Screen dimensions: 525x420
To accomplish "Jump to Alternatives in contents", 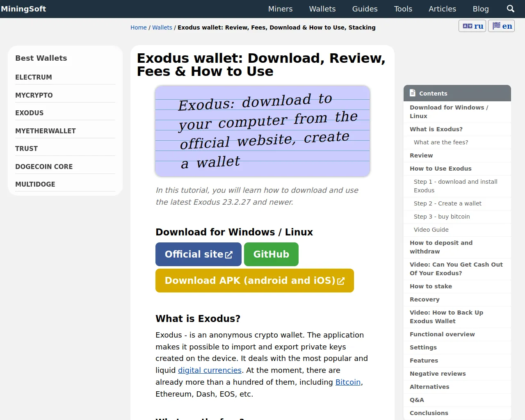I will (457, 387).
